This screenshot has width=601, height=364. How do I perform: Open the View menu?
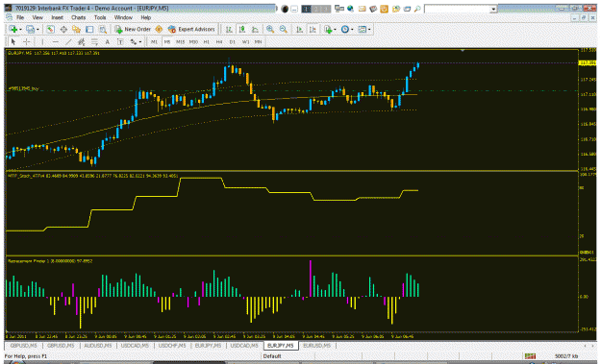pyautogui.click(x=38, y=17)
